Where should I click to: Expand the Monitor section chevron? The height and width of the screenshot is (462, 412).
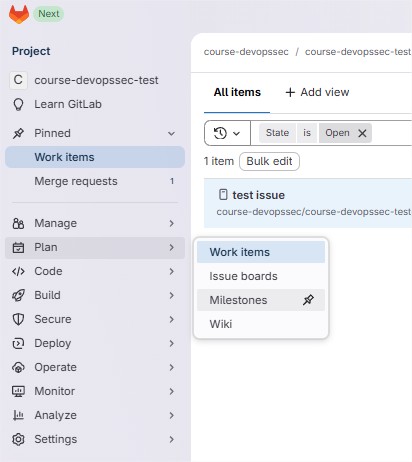pos(171,391)
